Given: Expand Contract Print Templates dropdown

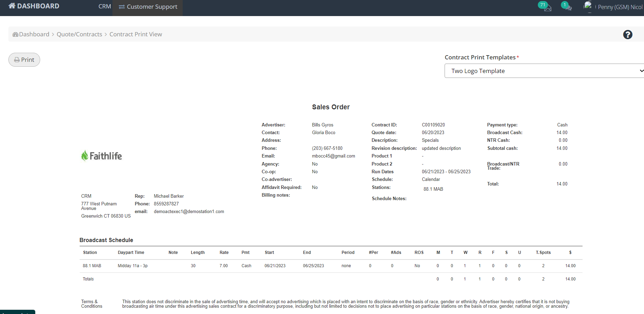Looking at the screenshot, I should click(544, 71).
